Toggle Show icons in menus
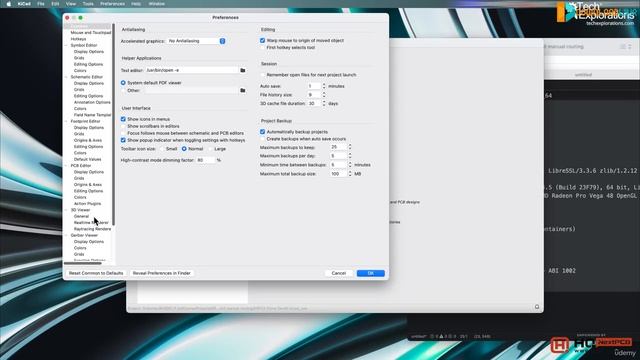 pos(123,119)
